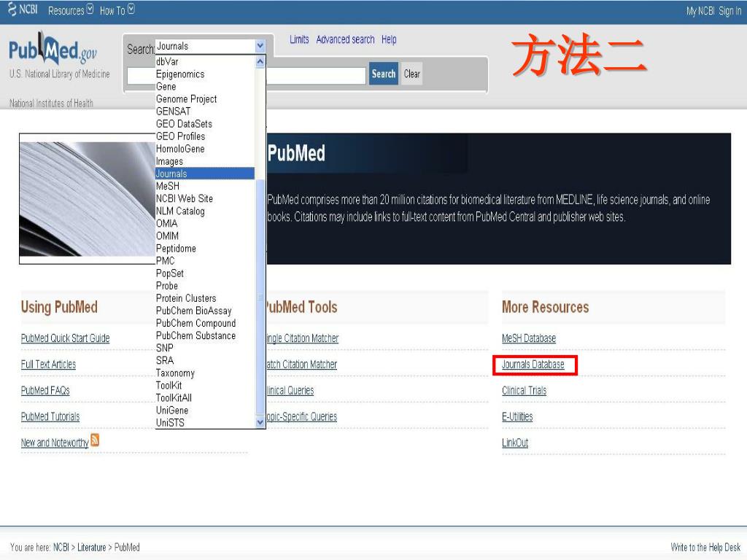This screenshot has height=560, width=747.
Task: Click the Sign In link
Action: click(729, 11)
